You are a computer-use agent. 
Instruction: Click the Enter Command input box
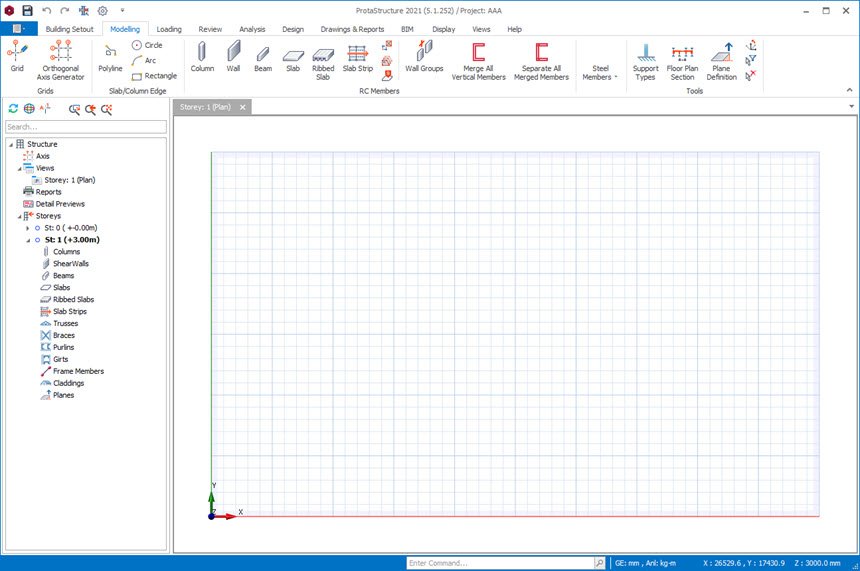coord(500,563)
